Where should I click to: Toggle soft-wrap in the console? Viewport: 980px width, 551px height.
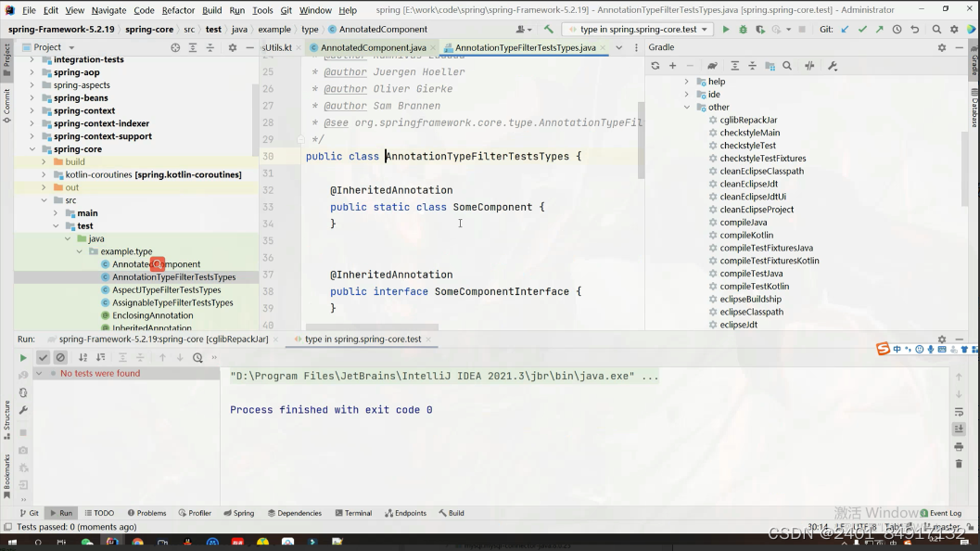[959, 412]
